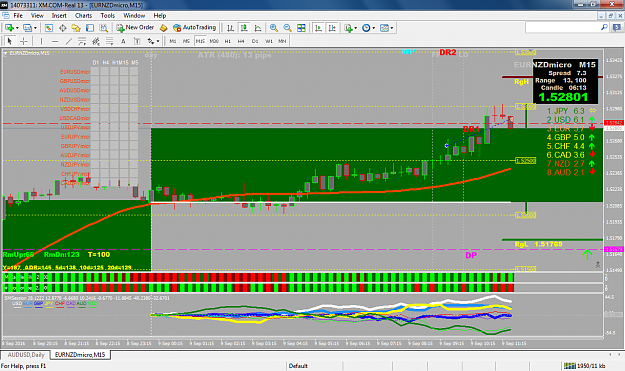Switch timeframe to D1
625x371 pixels.
(x=255, y=41)
